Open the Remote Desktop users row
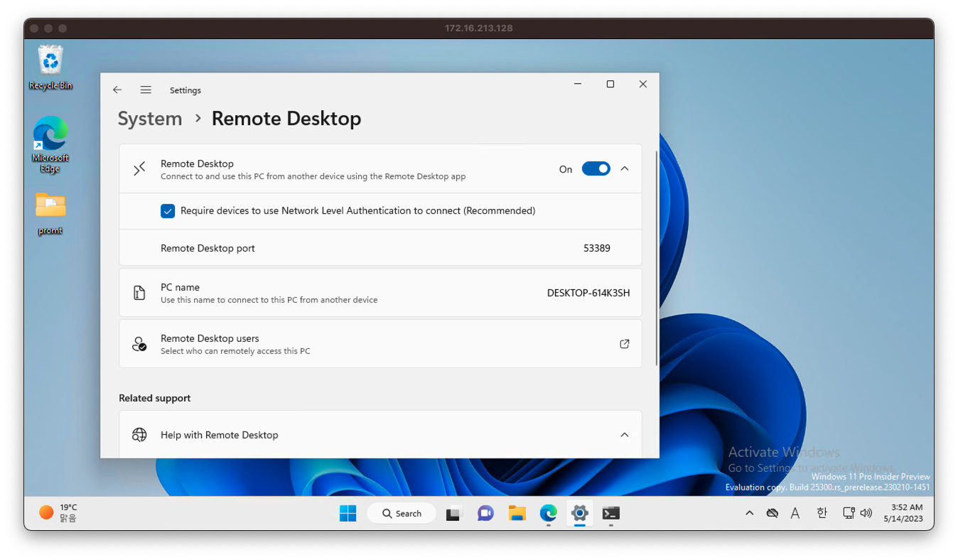Viewport: 958px width, 560px height. [x=380, y=344]
